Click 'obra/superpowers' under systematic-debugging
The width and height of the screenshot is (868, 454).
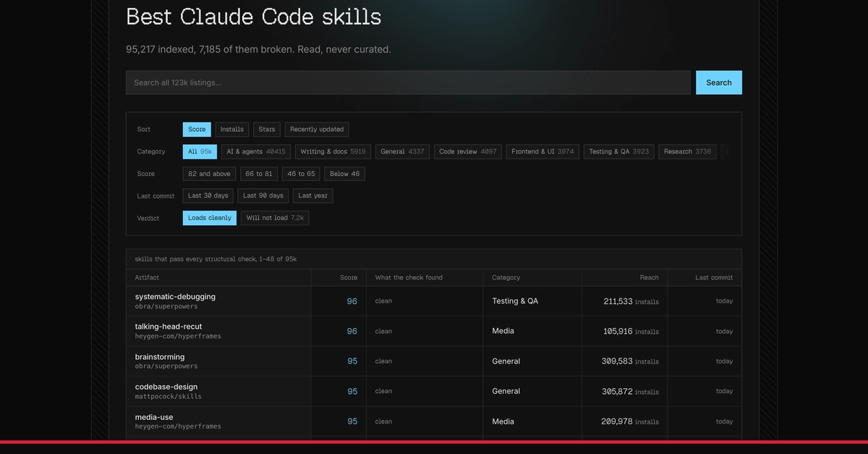pos(166,306)
